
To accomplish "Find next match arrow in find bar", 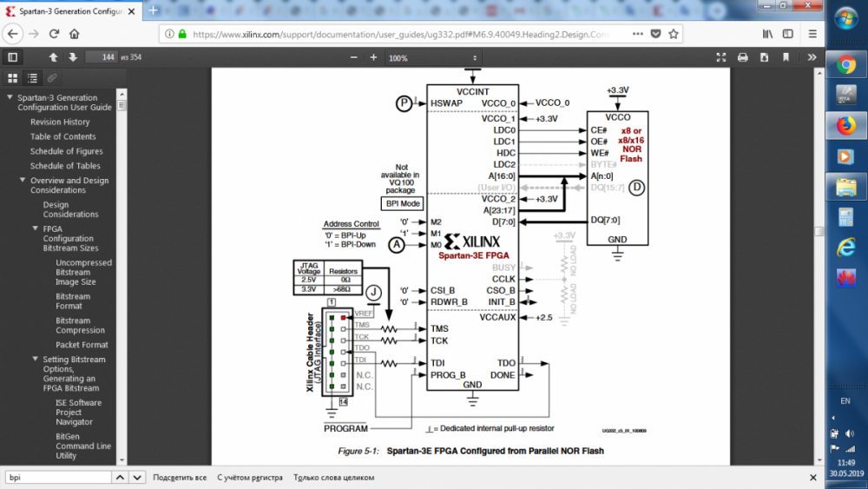I will (x=137, y=478).
